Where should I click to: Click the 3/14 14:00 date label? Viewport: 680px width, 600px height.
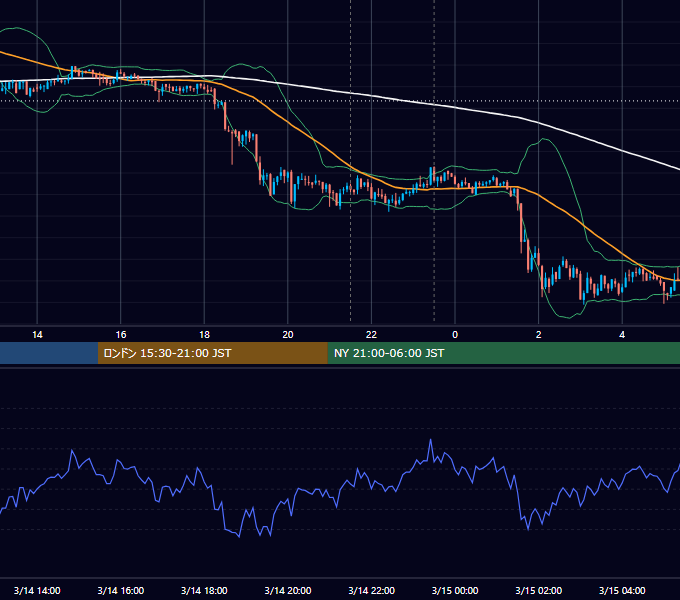point(37,590)
